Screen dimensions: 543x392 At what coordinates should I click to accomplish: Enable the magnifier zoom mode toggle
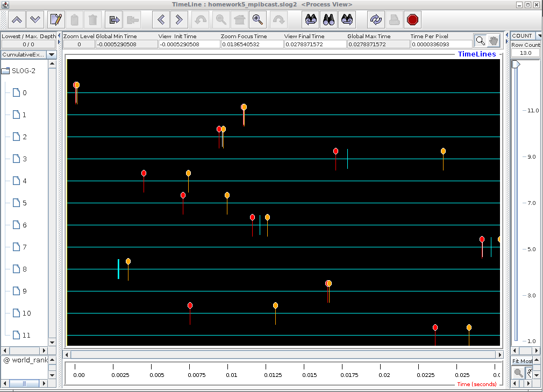(x=481, y=41)
